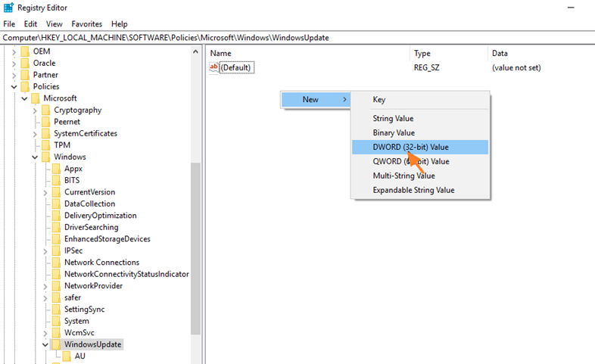Image resolution: width=595 pixels, height=364 pixels.
Task: Expand the IPSec key
Action: pos(45,251)
